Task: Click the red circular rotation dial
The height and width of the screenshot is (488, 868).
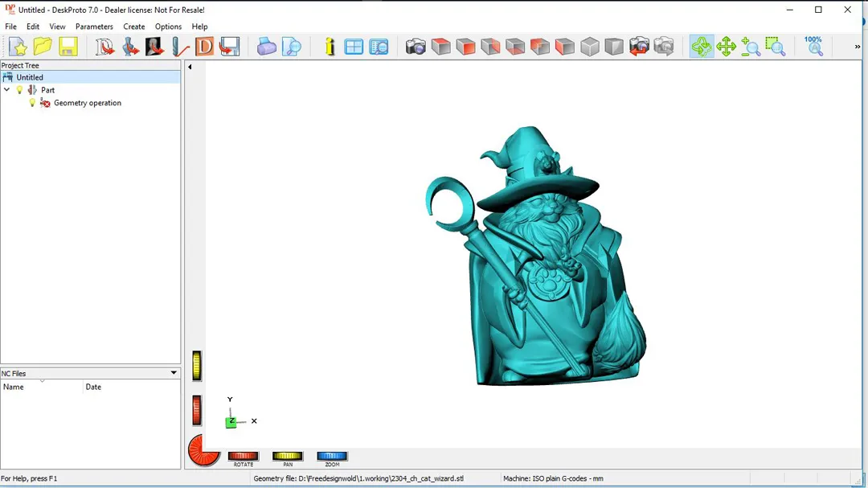Action: (203, 450)
